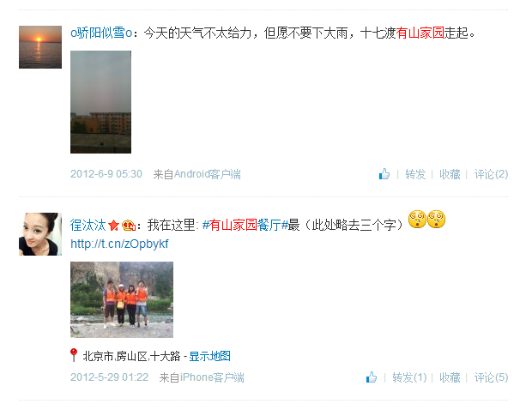Image resolution: width=532 pixels, height=410 pixels.
Task: Click the red location pin icon
Action: [73, 355]
